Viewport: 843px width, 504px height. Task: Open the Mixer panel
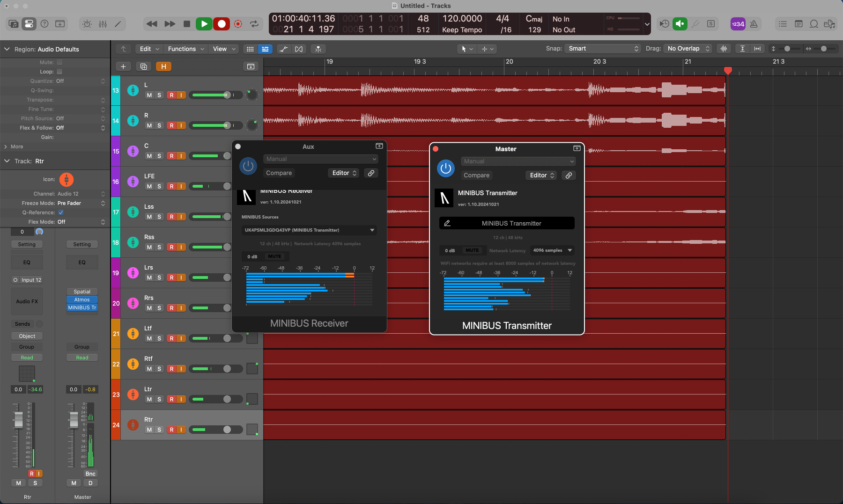pyautogui.click(x=103, y=24)
